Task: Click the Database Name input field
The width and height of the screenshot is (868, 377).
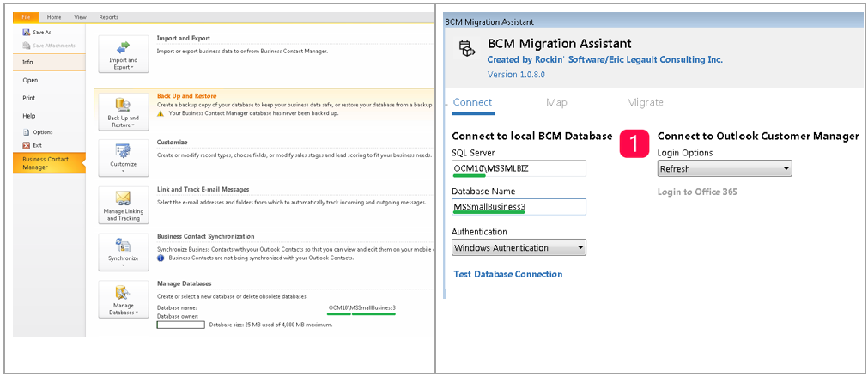Action: tap(519, 207)
